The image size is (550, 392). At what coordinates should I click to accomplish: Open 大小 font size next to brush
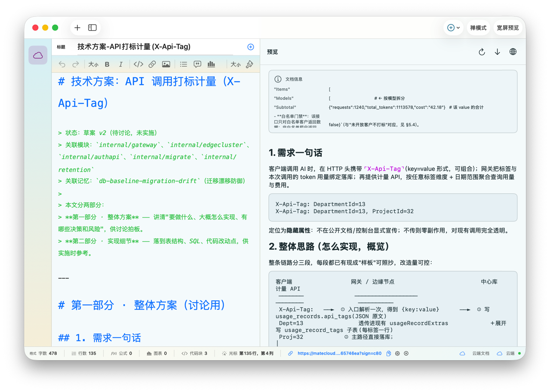point(236,64)
